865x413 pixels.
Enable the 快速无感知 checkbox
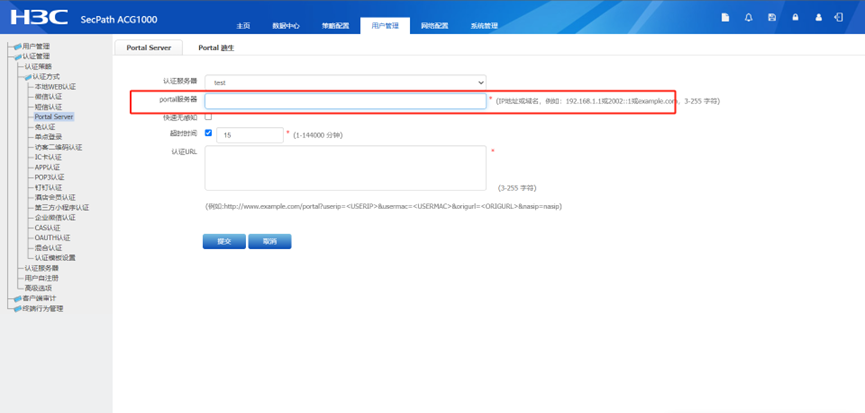[209, 117]
